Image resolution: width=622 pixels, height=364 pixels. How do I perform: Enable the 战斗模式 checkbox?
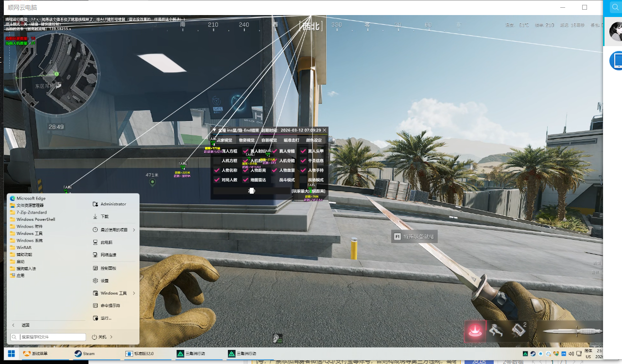point(275,180)
